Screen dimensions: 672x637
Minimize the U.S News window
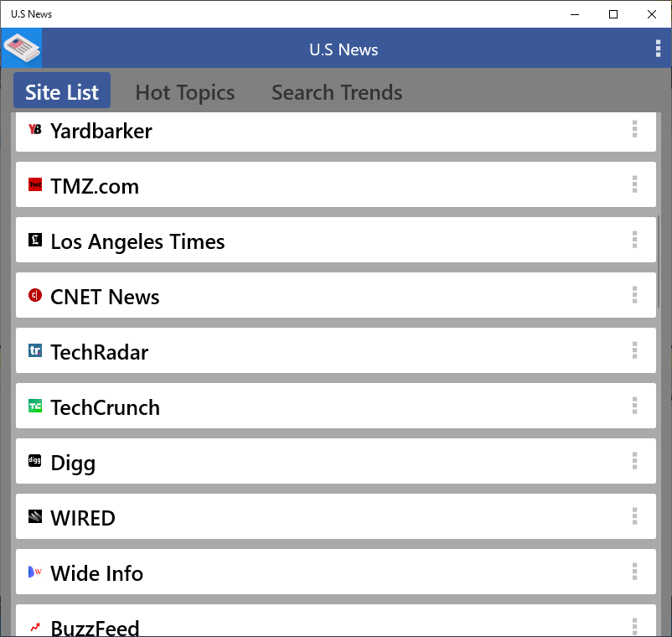[x=575, y=14]
